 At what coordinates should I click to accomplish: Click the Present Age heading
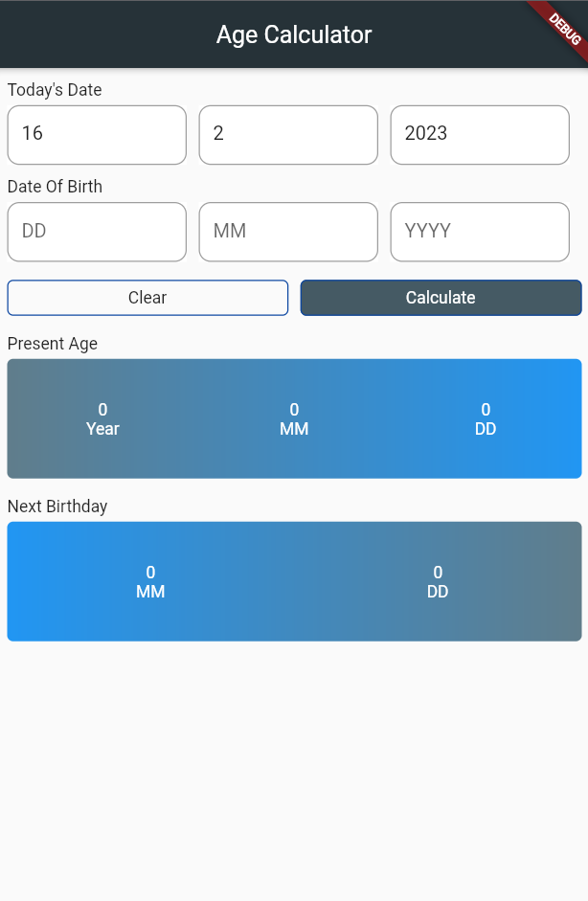point(53,344)
